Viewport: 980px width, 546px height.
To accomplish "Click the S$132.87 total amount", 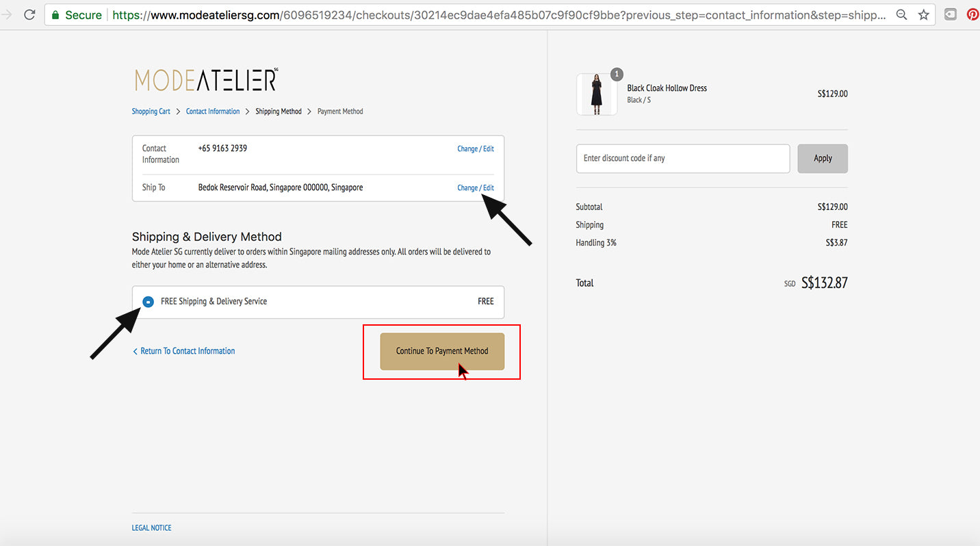I will (825, 283).
